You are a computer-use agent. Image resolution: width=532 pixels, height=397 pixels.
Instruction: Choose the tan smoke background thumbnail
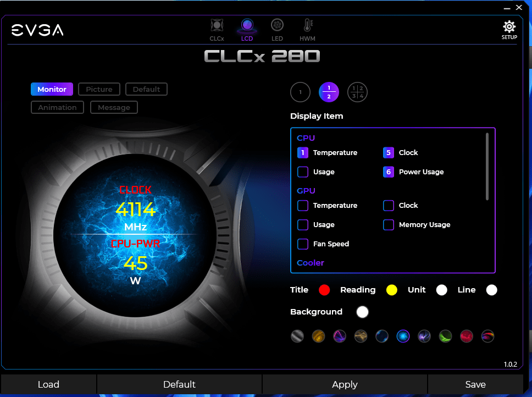coord(361,337)
